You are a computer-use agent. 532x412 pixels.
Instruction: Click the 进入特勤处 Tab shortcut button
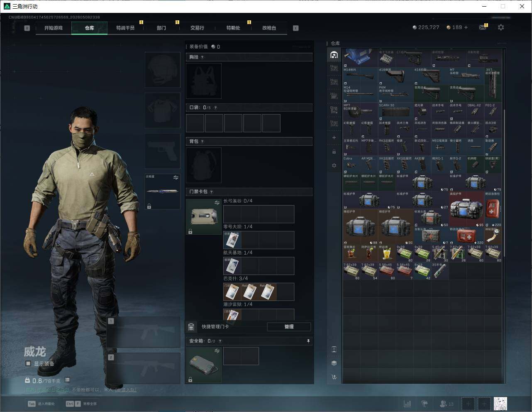pyautogui.click(x=41, y=404)
